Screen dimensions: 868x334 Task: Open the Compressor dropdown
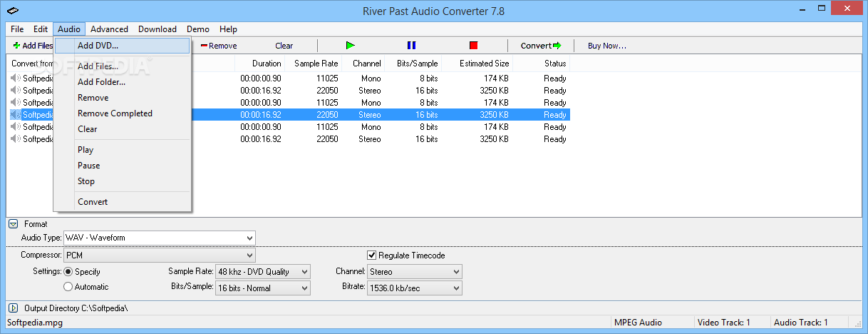pos(249,255)
